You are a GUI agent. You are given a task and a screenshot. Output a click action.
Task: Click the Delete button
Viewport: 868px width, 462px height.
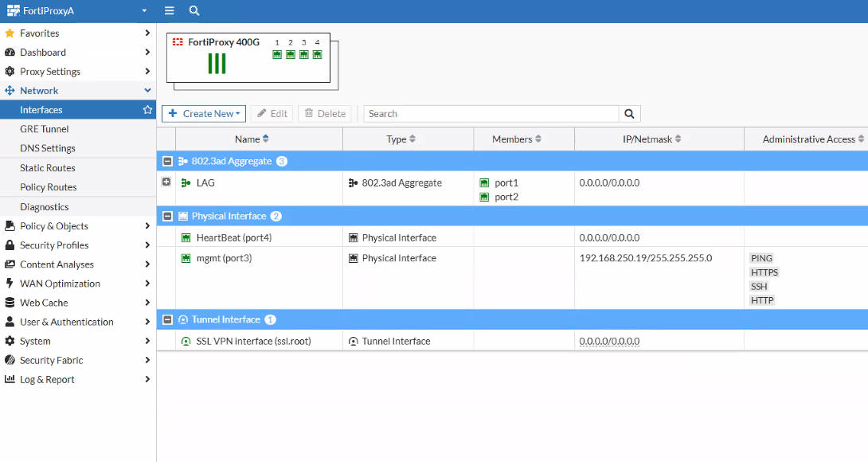tap(325, 114)
